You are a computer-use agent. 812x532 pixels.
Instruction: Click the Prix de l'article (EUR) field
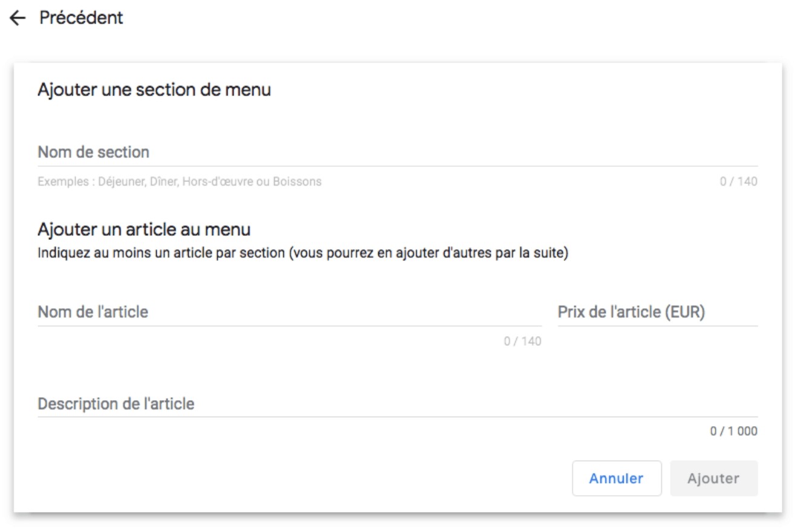(658, 313)
